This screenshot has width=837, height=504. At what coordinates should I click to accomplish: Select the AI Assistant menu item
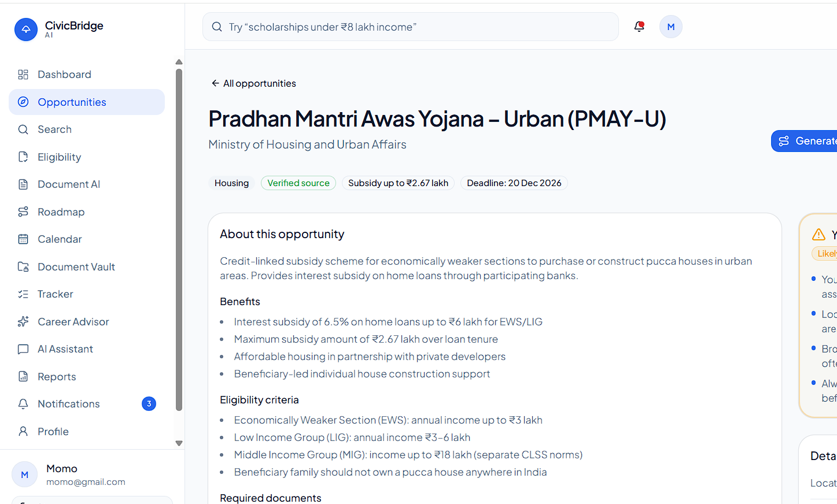[x=87, y=349]
